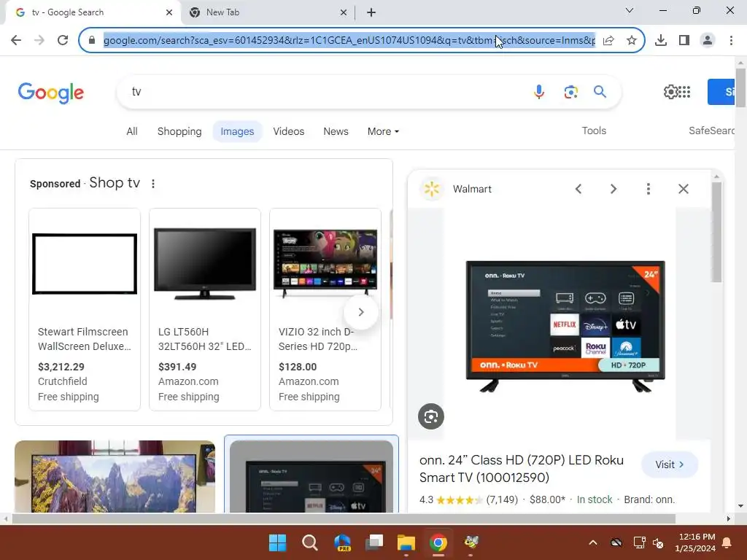
Task: Open Task View on the taskbar
Action: 374,542
